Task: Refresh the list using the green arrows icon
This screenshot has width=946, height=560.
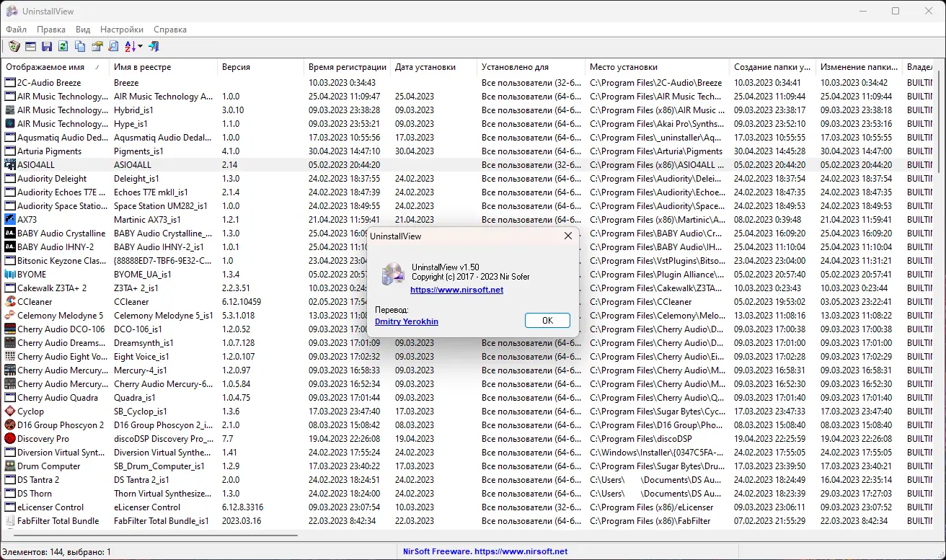Action: point(63,47)
